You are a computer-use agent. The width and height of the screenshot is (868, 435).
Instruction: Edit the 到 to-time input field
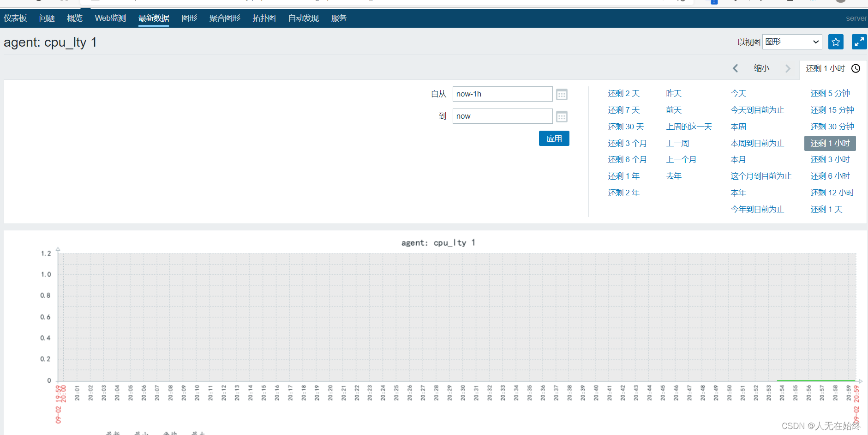tap(503, 116)
